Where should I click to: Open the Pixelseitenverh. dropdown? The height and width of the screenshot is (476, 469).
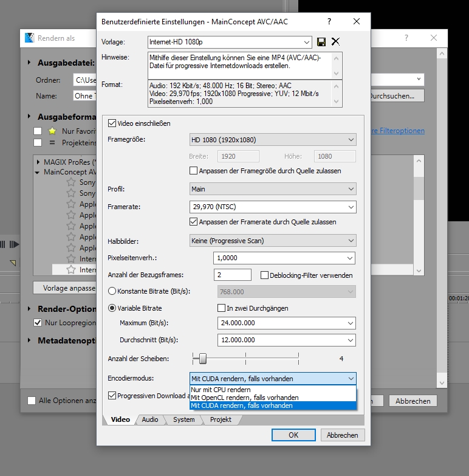pyautogui.click(x=350, y=258)
